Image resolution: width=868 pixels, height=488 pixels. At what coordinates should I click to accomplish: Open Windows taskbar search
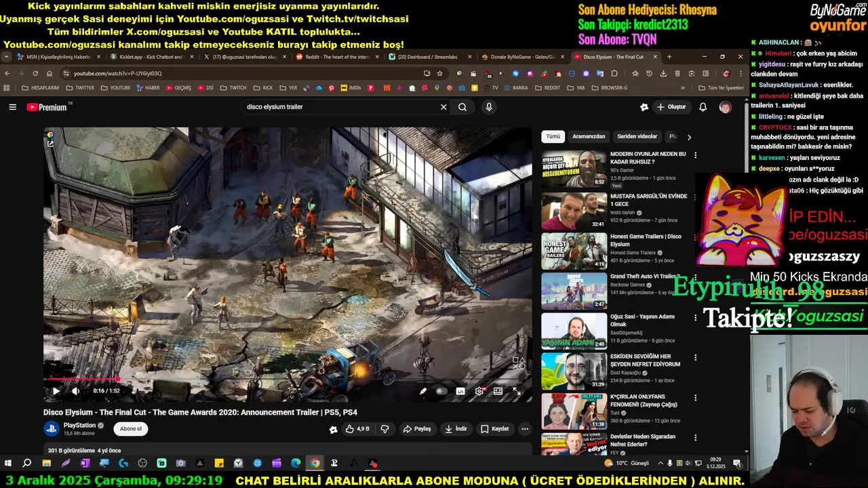point(27,464)
